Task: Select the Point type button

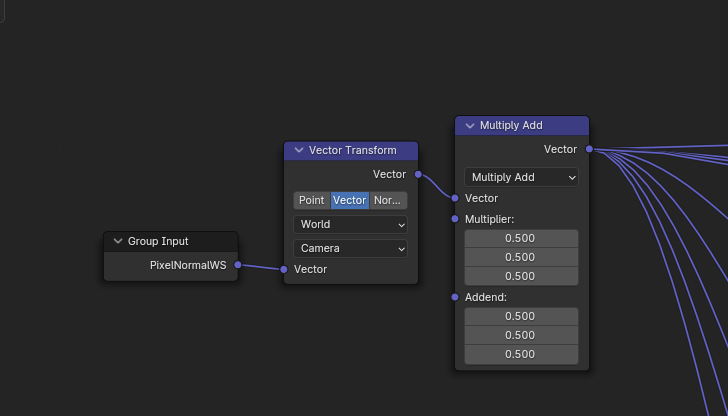Action: click(x=311, y=200)
